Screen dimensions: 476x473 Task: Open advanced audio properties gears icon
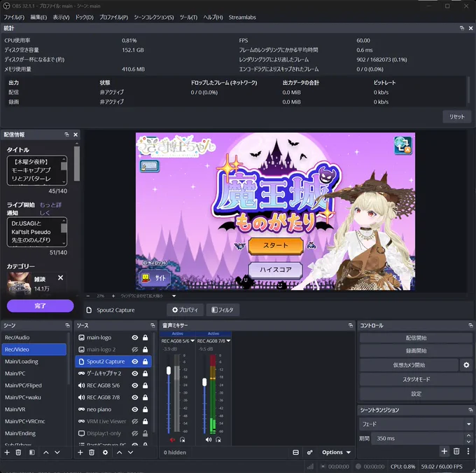coord(309,453)
